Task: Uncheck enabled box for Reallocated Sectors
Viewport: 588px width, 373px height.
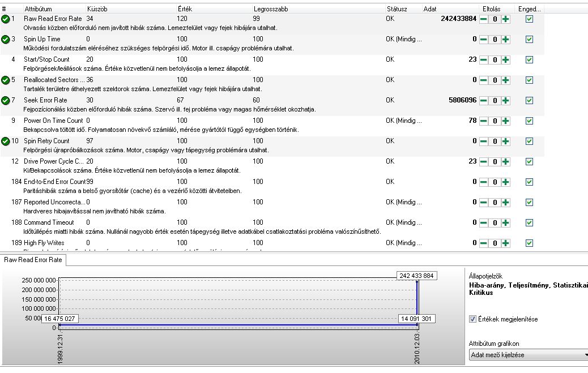Action: click(529, 80)
